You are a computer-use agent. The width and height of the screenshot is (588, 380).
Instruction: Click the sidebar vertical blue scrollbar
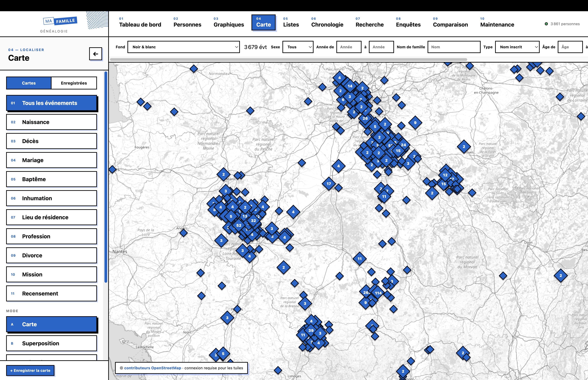106,177
